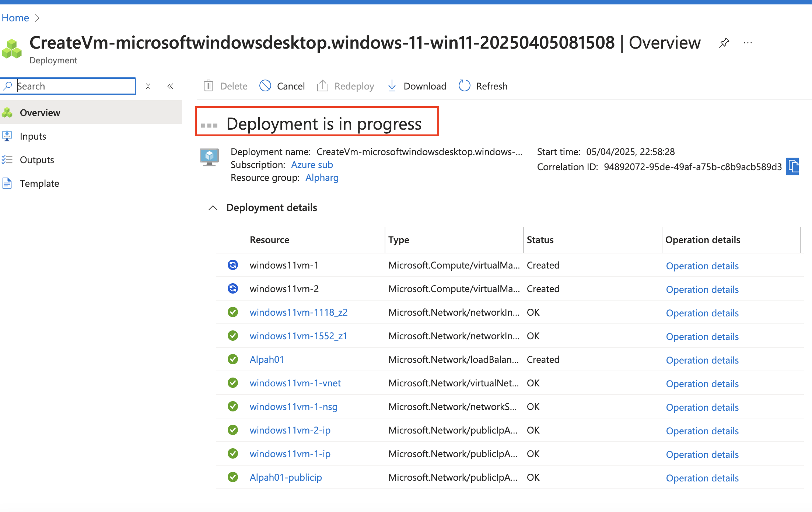Click the windows11vm-1 resource name

point(284,265)
